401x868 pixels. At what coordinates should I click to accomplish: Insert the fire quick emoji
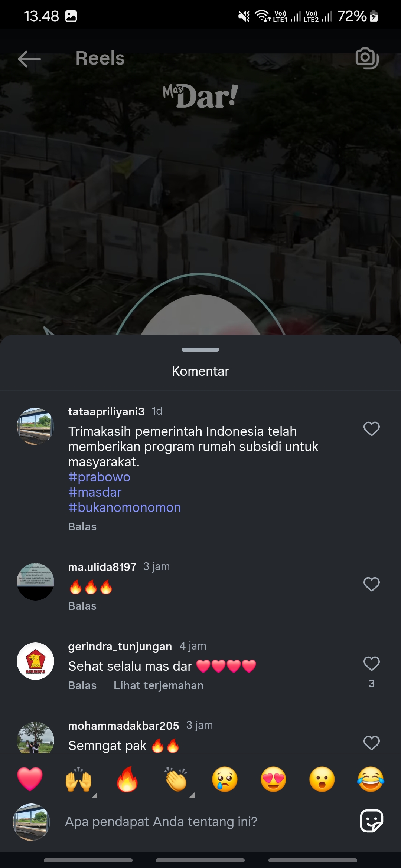[127, 779]
